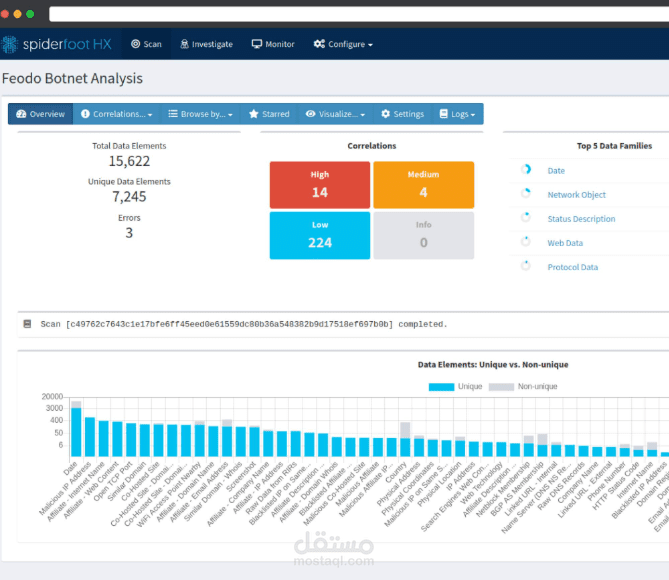Click the Starred star icon
669x580 pixels.
click(254, 114)
